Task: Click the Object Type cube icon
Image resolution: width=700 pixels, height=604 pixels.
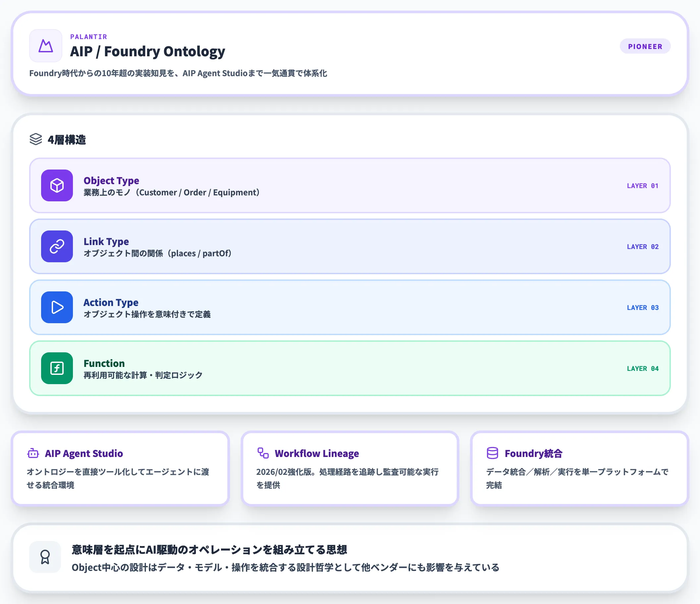Action: 56,186
